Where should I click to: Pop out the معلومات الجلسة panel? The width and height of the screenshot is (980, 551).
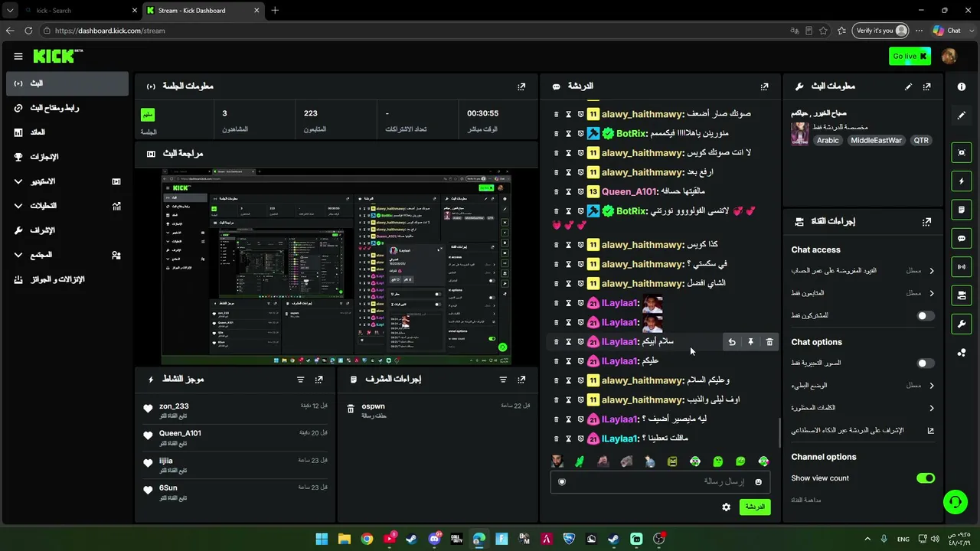click(x=521, y=86)
